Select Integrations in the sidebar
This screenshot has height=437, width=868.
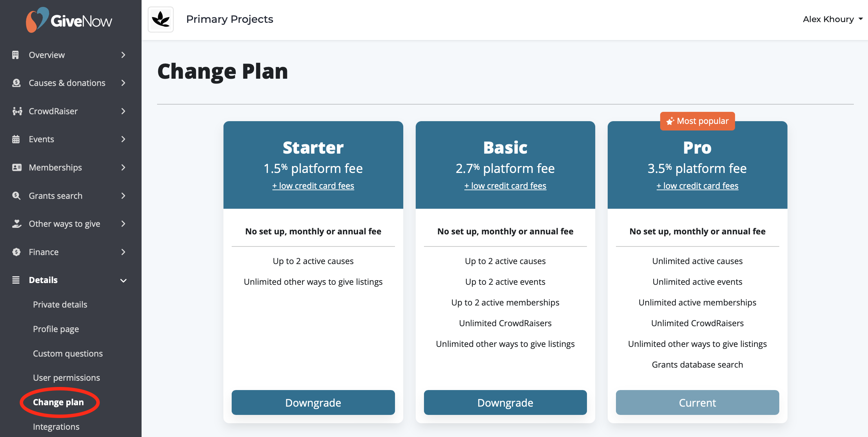(56, 427)
